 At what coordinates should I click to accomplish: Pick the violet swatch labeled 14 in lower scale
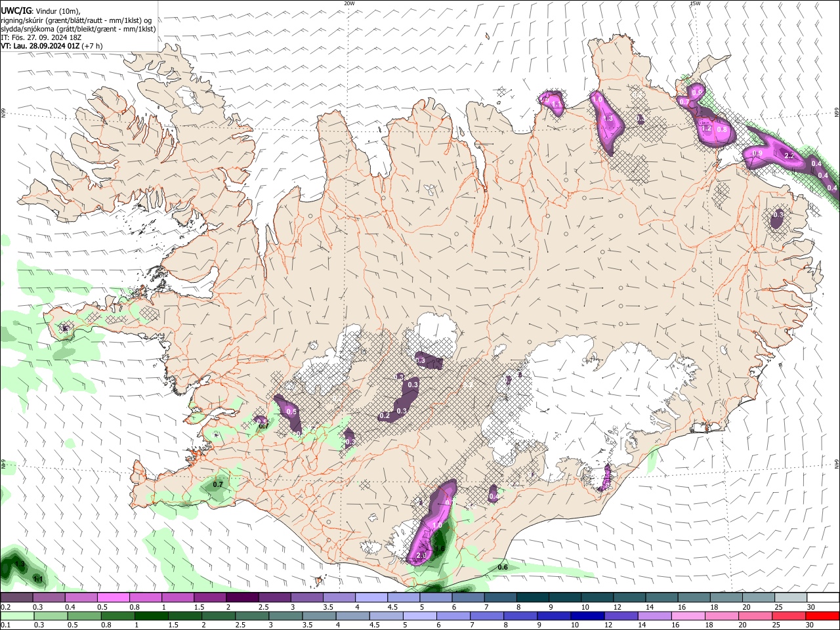coord(655,616)
